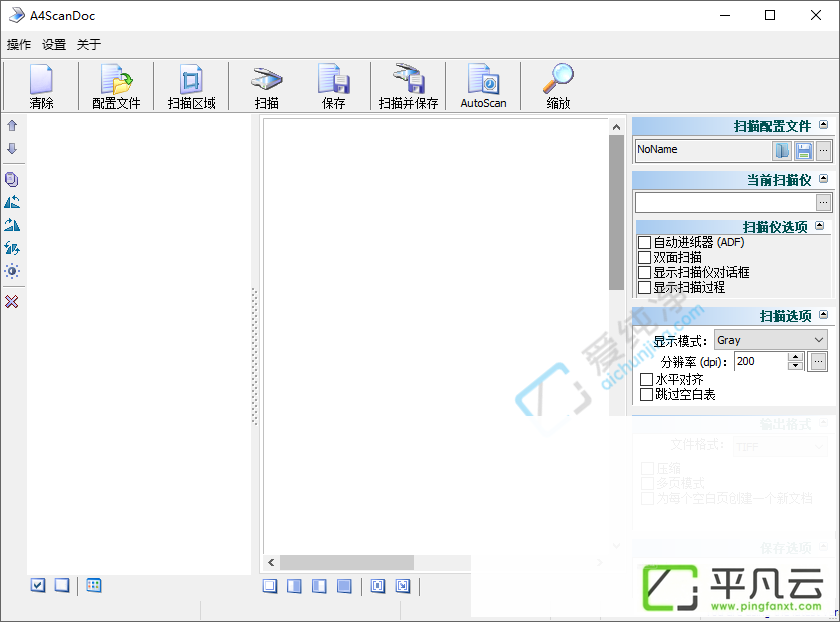Viewport: 840px width, 622px height.
Task: Rotate page right using sidebar icon
Action: pos(12,225)
